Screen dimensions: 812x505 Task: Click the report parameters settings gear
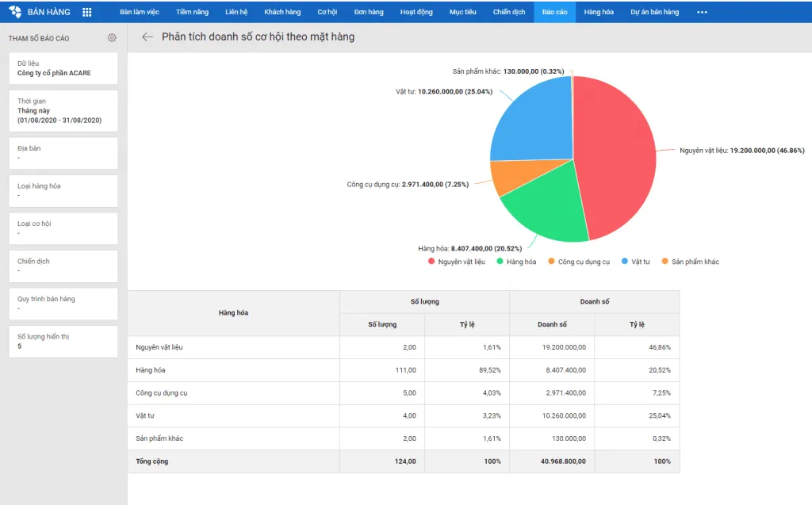coord(112,37)
